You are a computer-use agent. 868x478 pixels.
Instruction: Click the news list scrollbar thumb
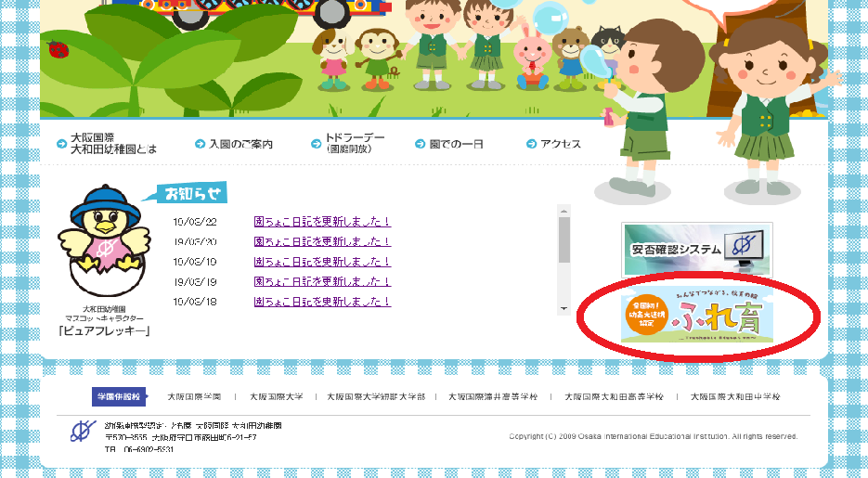click(x=564, y=241)
